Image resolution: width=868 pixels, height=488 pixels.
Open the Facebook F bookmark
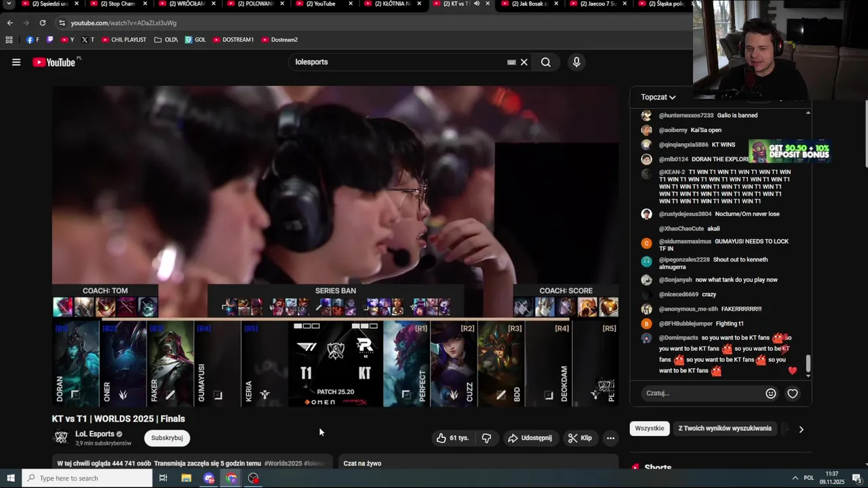(x=33, y=40)
